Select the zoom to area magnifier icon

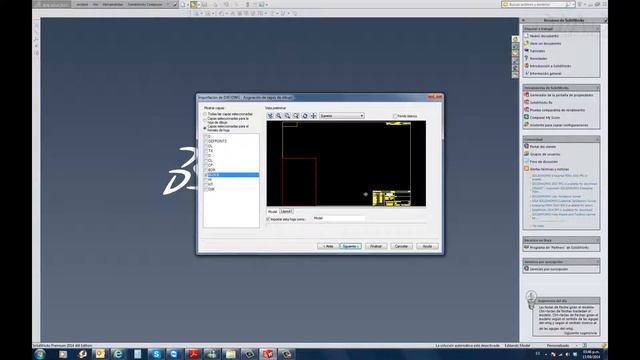[x=279, y=116]
